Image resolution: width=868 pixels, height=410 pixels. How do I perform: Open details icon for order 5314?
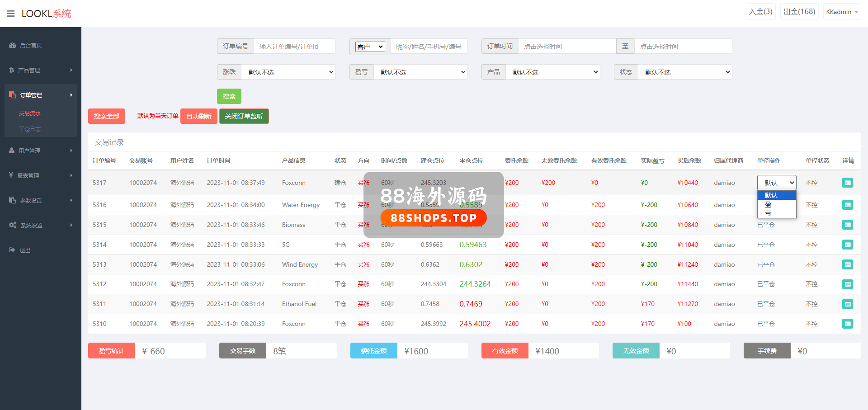click(848, 245)
